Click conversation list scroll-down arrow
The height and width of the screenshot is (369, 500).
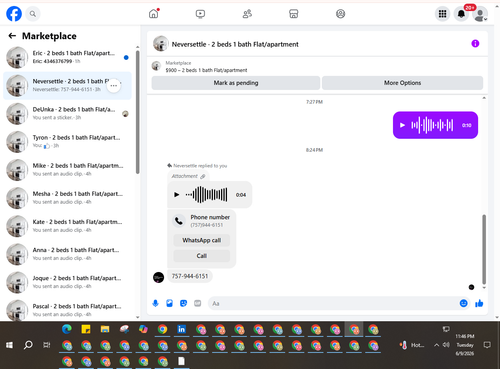click(138, 317)
